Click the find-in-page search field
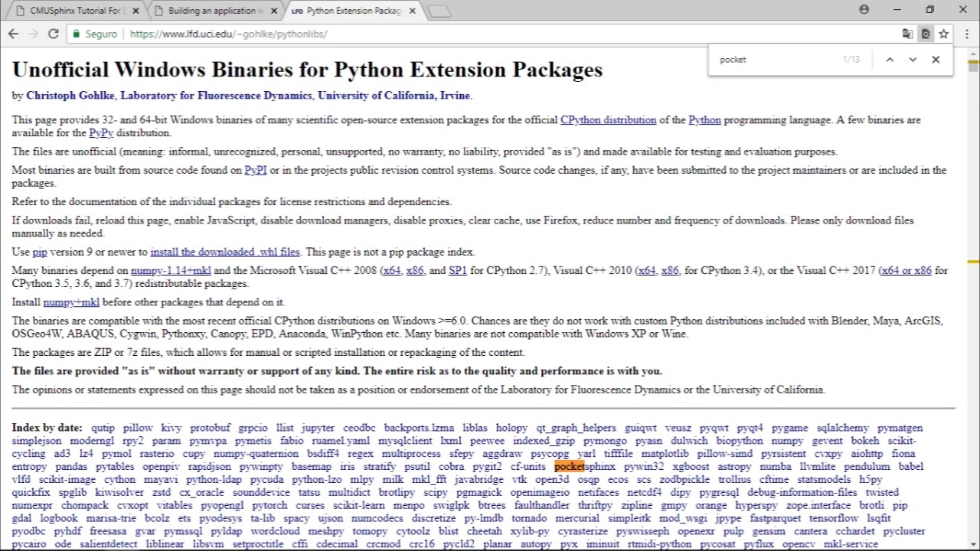 pyautogui.click(x=777, y=59)
